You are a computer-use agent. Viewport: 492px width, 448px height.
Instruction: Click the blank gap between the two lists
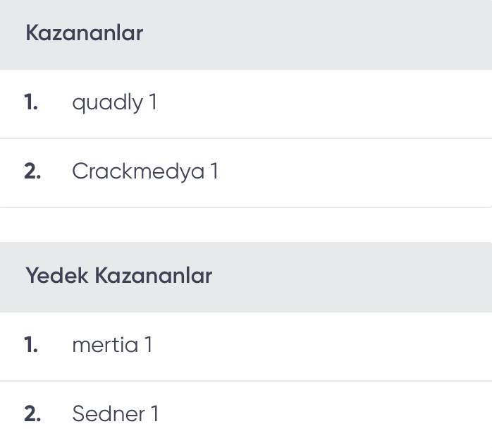coord(246,225)
